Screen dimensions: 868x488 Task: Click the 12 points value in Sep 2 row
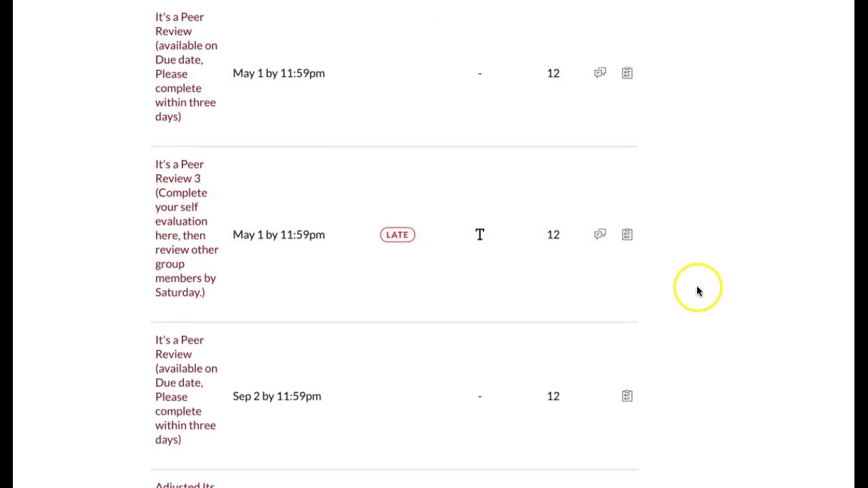coord(553,396)
